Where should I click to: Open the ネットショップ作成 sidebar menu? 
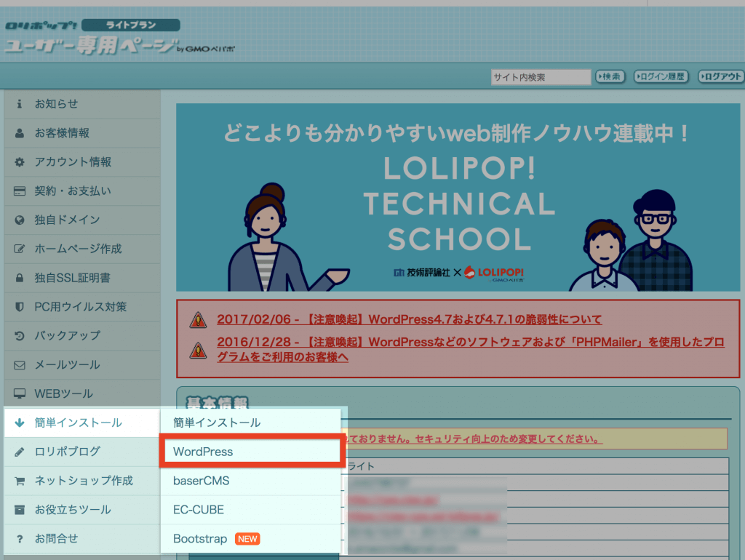click(82, 481)
